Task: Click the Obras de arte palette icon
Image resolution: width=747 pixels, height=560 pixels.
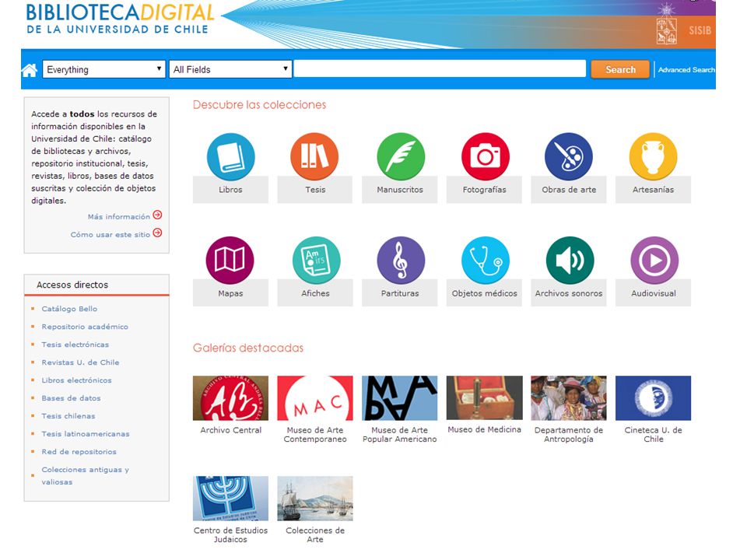Action: [x=569, y=156]
